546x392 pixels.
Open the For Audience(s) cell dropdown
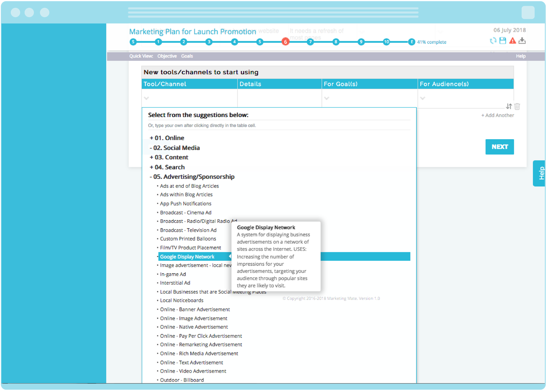423,98
